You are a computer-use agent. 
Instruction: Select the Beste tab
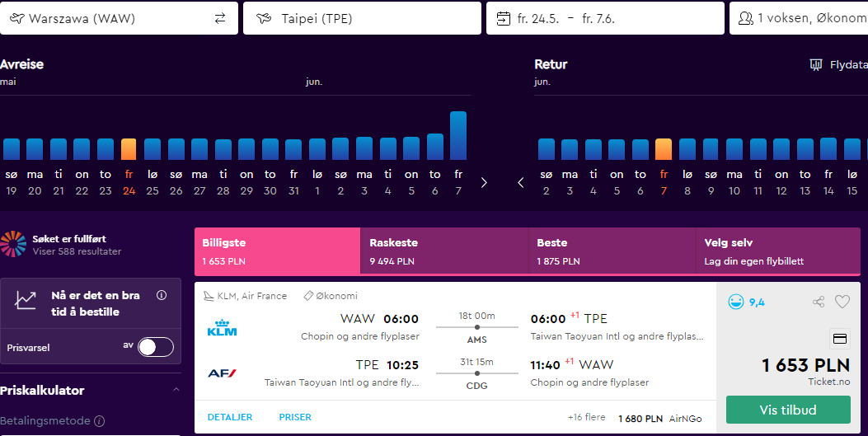point(612,251)
